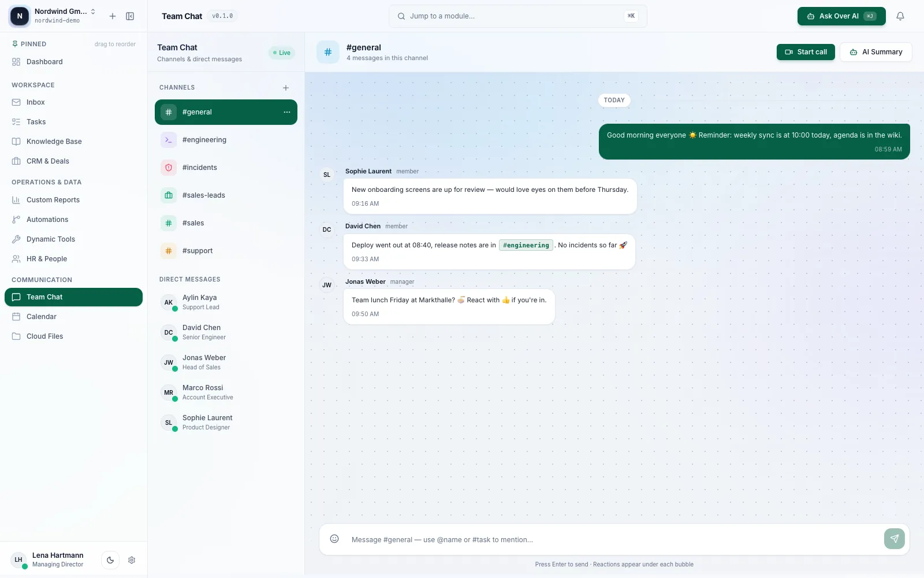Click the plus icon beside workspace name

coord(113,16)
